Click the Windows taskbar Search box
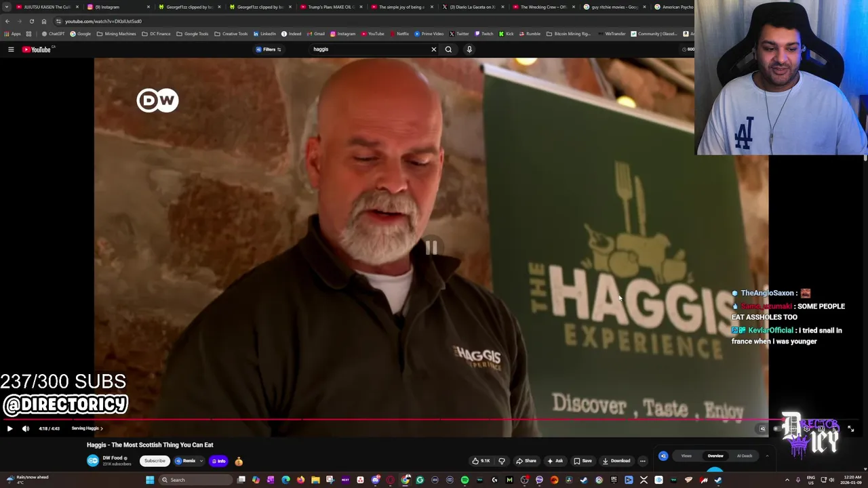This screenshot has width=868, height=488. (195, 480)
